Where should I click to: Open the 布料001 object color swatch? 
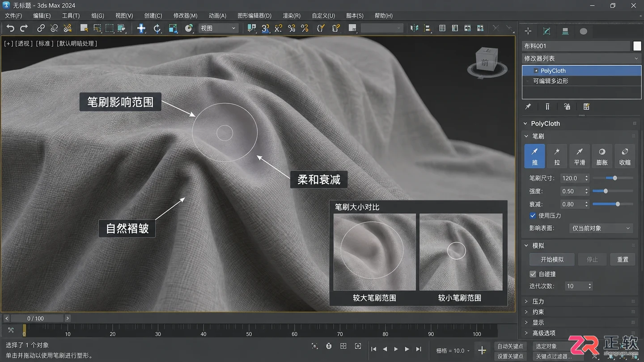pos(637,46)
